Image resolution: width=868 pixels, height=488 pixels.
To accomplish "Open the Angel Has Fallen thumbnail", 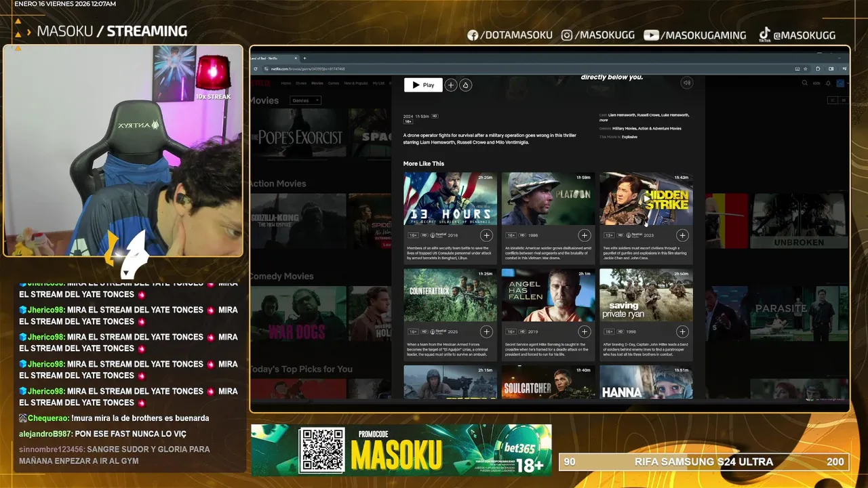I will pos(548,295).
